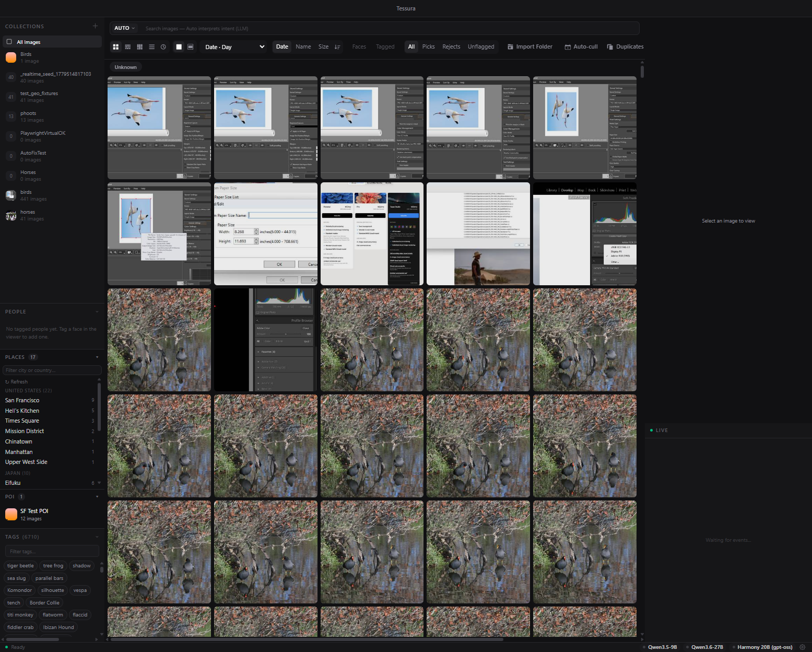Click the Harmony 20B (gpt-oss) status indicator

(x=762, y=647)
